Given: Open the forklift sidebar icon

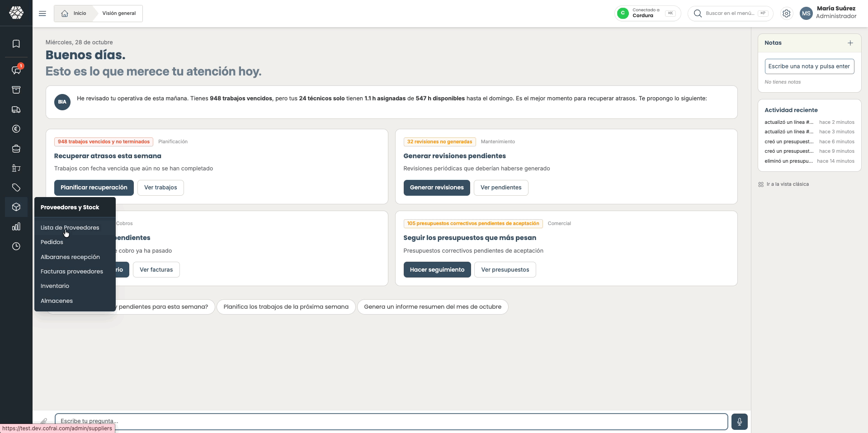Looking at the screenshot, I should pos(16,168).
